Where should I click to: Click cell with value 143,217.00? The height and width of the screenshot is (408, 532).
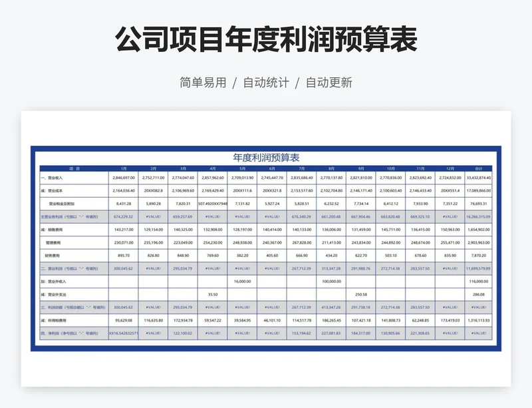click(x=124, y=230)
